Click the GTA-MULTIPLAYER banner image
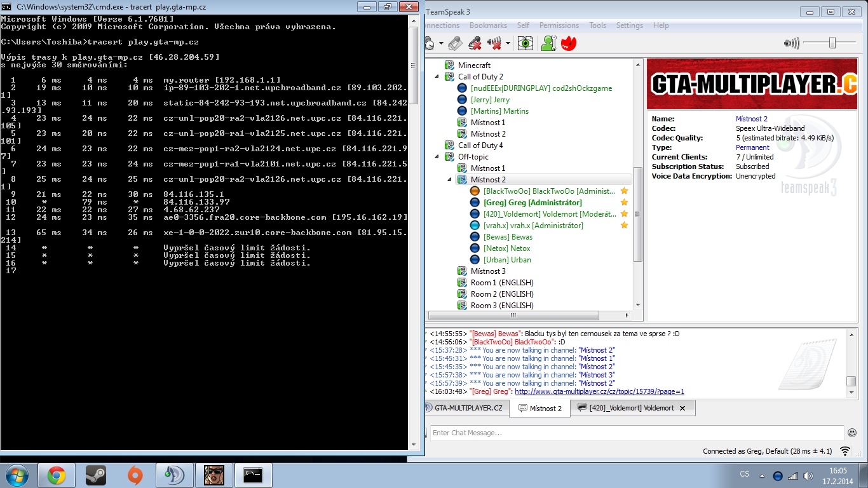The height and width of the screenshot is (488, 868). click(751, 85)
